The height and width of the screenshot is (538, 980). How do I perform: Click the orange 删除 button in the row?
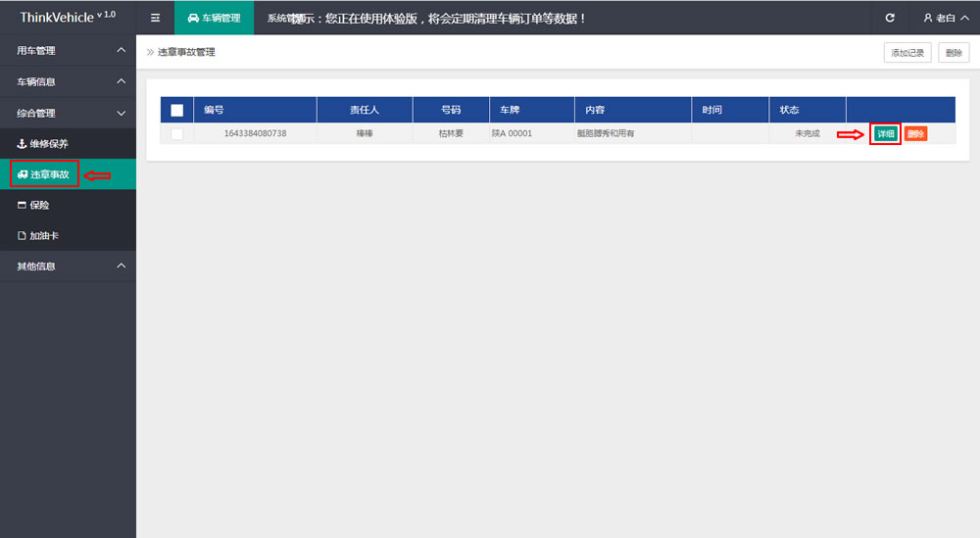click(x=915, y=133)
